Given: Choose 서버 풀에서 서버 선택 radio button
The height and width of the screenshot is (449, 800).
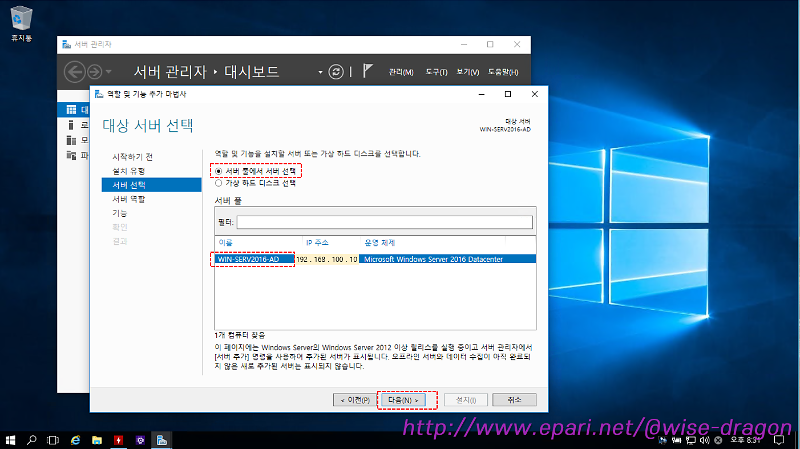Looking at the screenshot, I should tap(218, 171).
